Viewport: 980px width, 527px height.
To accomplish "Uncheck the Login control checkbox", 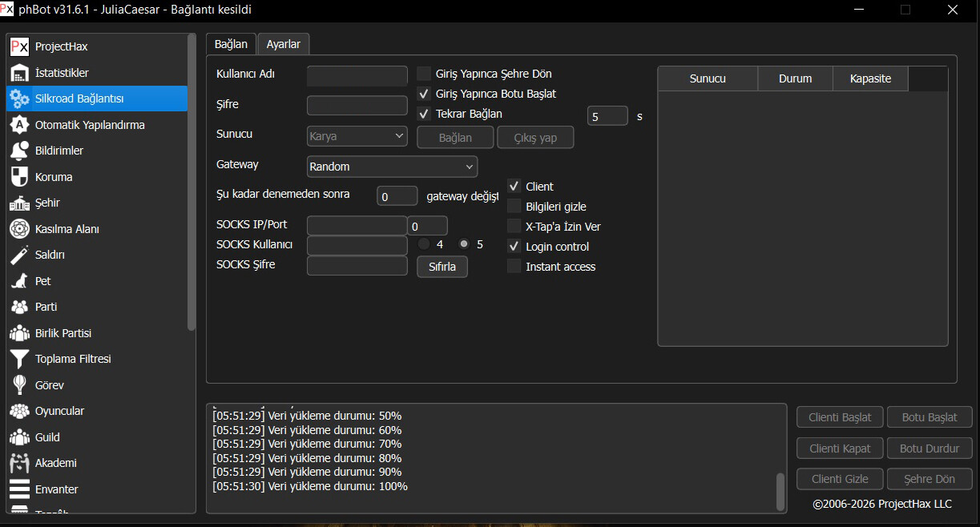I will 514,247.
